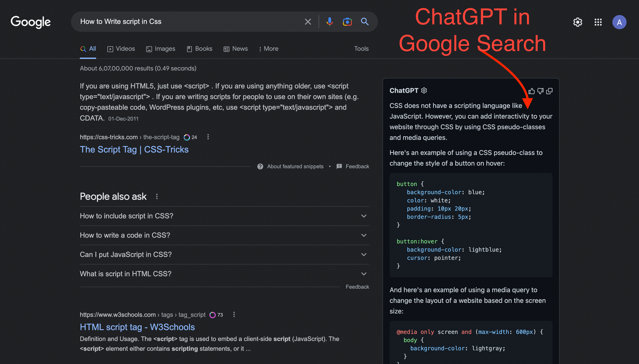Image resolution: width=639 pixels, height=364 pixels.
Task: Open Google Lens camera search icon
Action: click(x=347, y=22)
